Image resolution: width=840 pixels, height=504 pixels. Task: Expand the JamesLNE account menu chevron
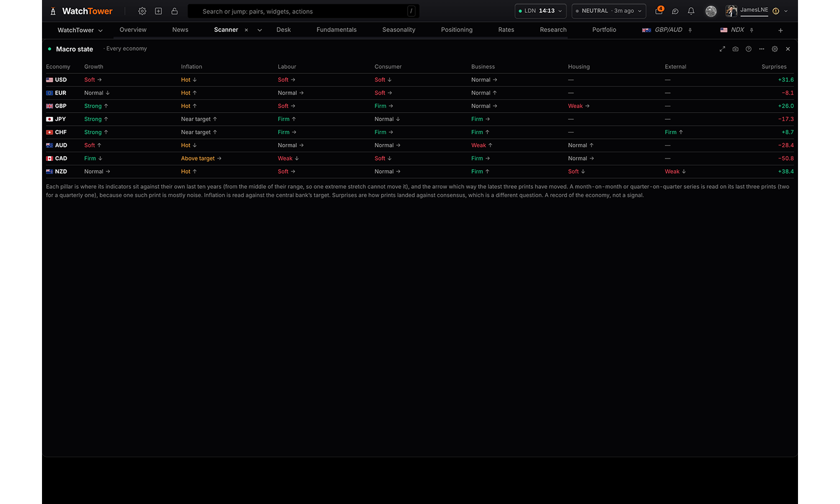(786, 11)
